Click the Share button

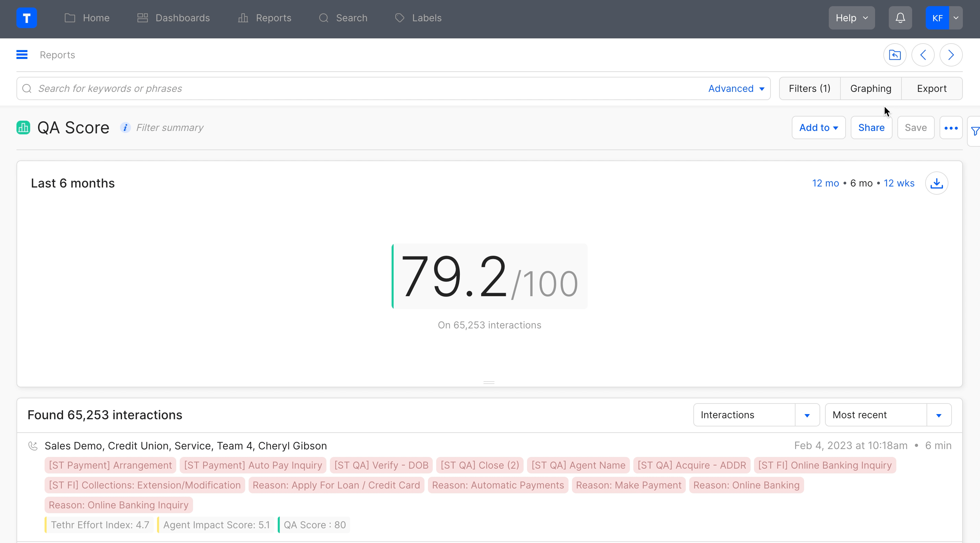click(871, 128)
